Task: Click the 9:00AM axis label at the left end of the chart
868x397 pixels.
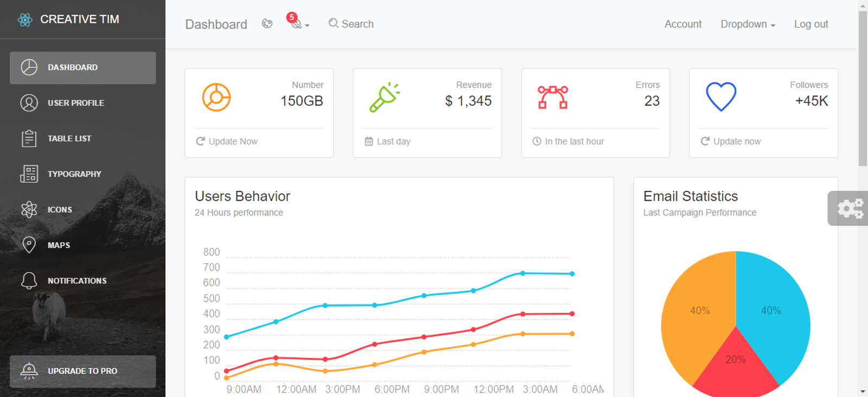Action: click(244, 389)
